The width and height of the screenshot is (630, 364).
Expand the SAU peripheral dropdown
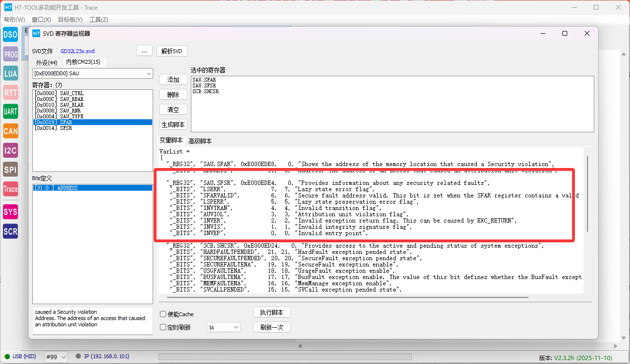[x=148, y=73]
